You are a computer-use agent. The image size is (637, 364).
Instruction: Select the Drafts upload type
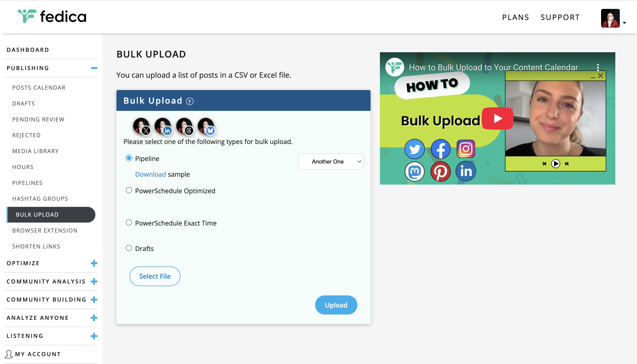pyautogui.click(x=129, y=248)
